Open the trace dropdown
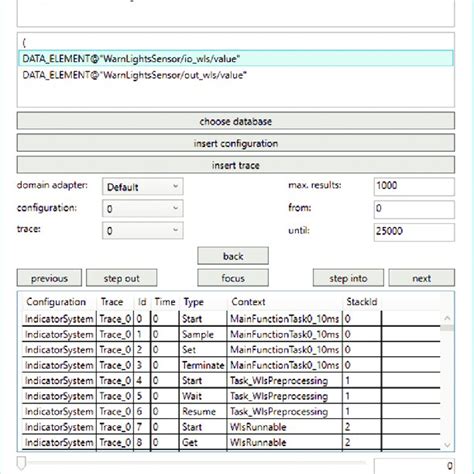 (x=143, y=231)
